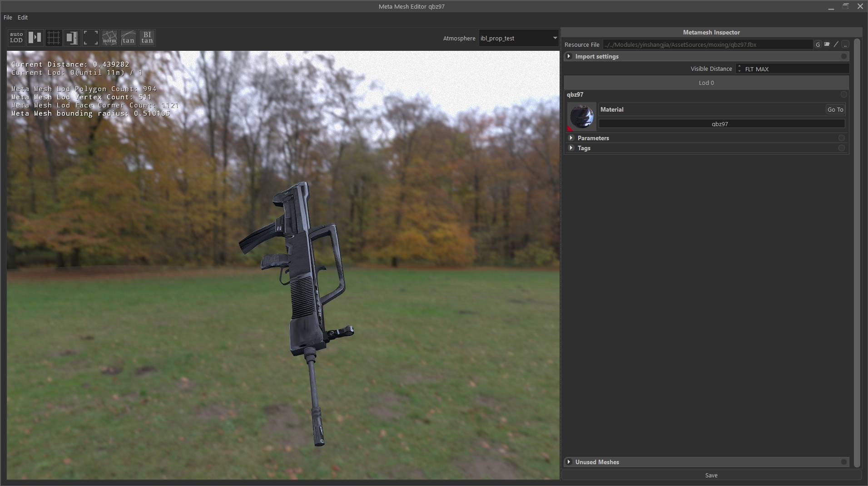Screen dimensions: 868x486
Task: Click the frame bounds corner-brackets icon
Action: tap(91, 38)
